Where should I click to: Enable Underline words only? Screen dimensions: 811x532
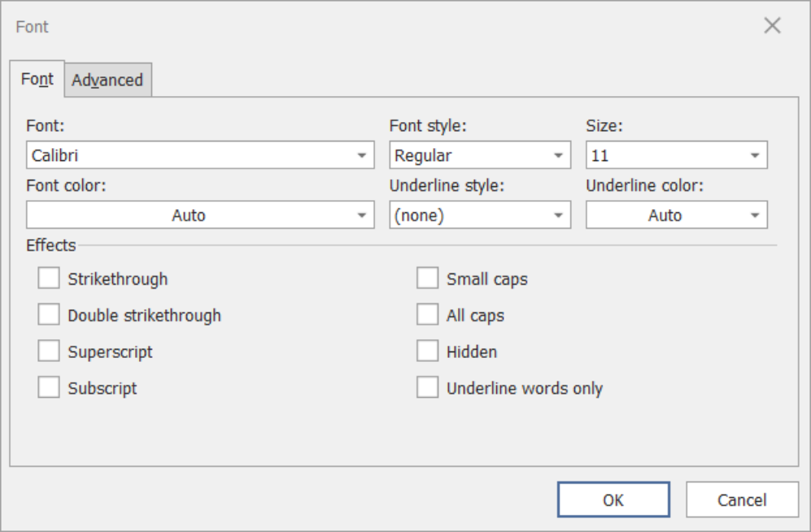pyautogui.click(x=428, y=388)
